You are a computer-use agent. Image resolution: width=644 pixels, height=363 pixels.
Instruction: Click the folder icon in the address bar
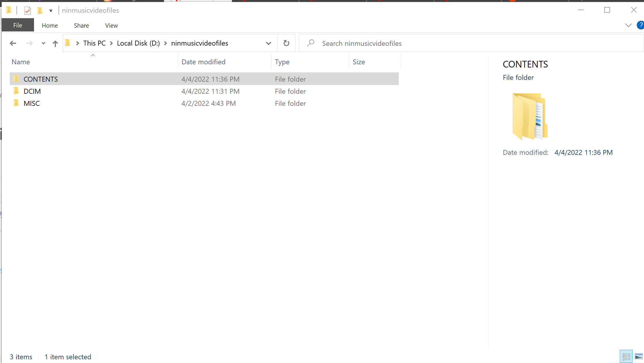pyautogui.click(x=68, y=43)
